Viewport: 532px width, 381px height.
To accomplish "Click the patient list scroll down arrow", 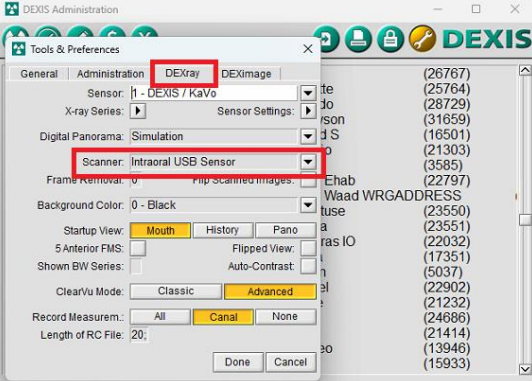I will [525, 369].
